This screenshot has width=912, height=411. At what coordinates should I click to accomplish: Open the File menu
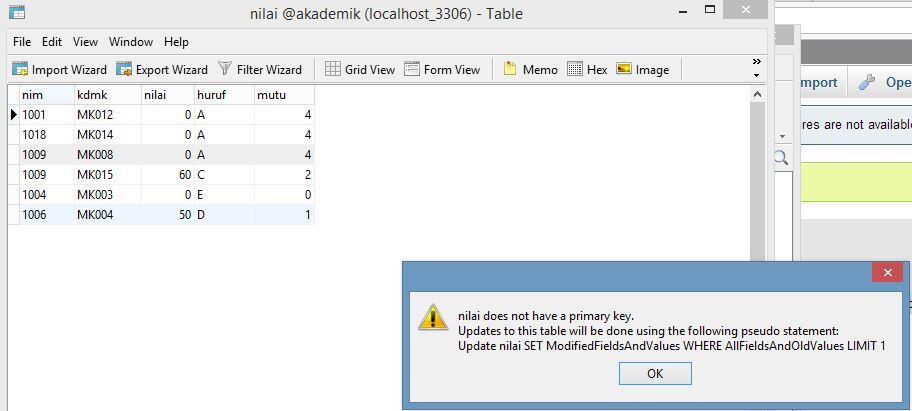coord(22,42)
